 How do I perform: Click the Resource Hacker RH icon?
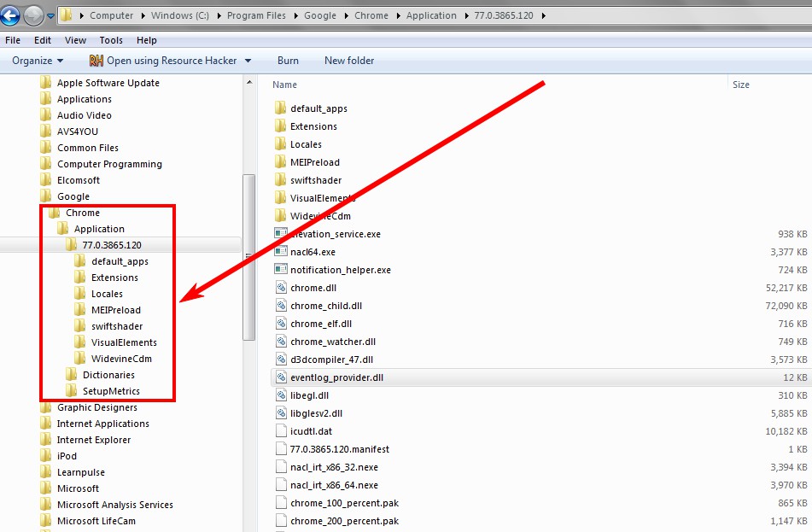(96, 61)
